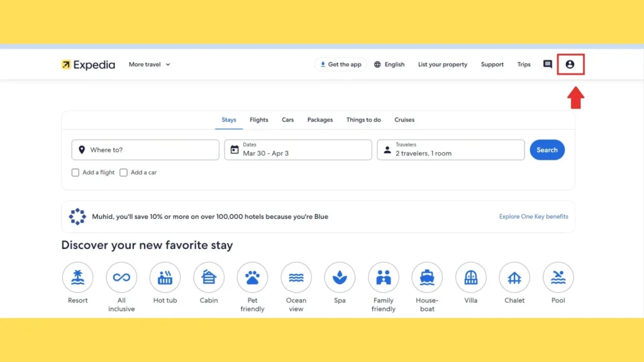Check the Add a car checkbox

(124, 172)
